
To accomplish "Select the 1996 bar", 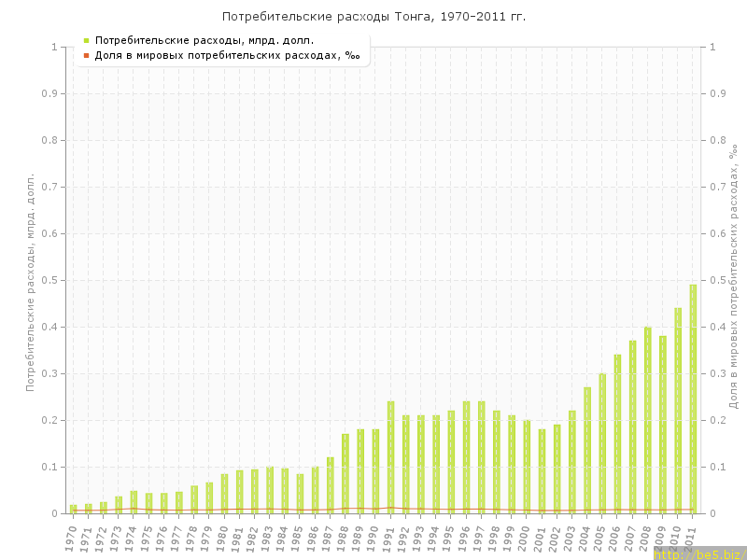I will point(467,457).
